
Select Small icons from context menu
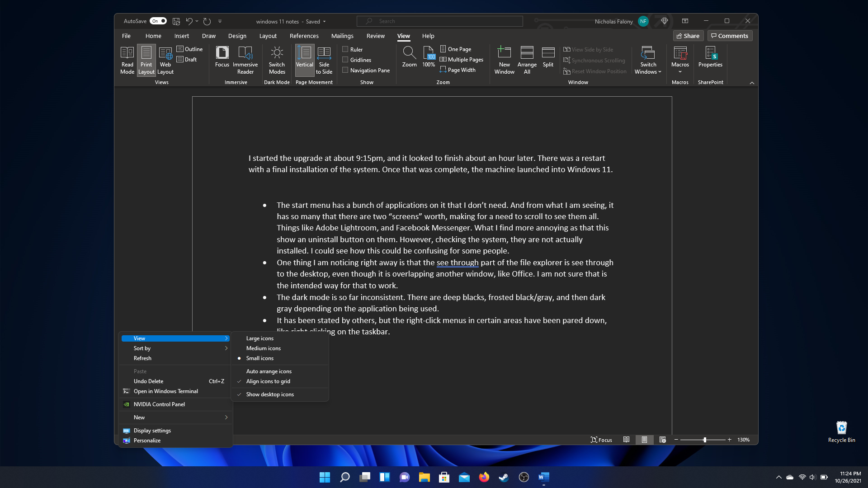[x=259, y=358]
